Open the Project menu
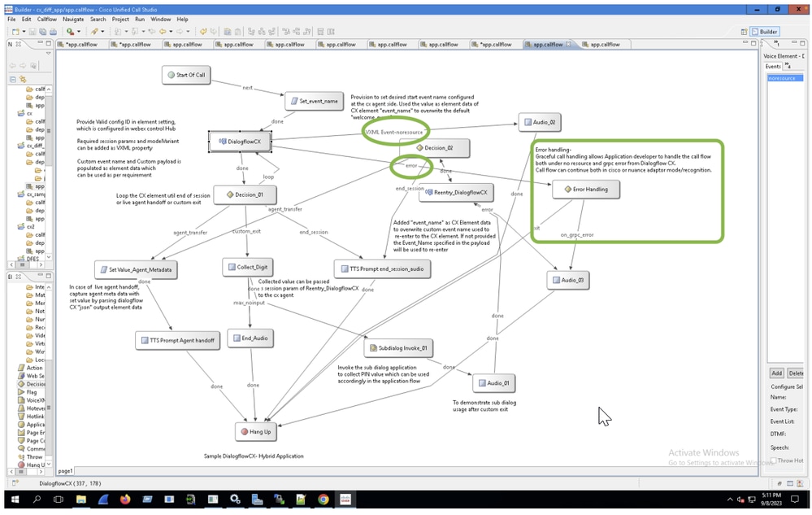 [120, 20]
